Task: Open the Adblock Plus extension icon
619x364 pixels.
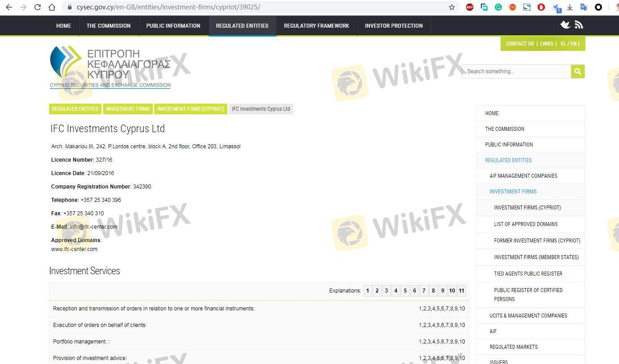Action: [470, 7]
